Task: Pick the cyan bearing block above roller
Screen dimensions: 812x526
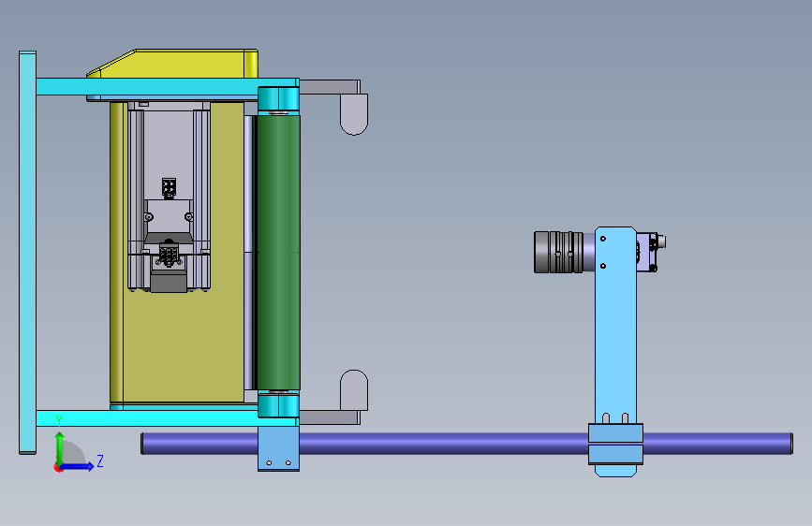Action: click(278, 99)
